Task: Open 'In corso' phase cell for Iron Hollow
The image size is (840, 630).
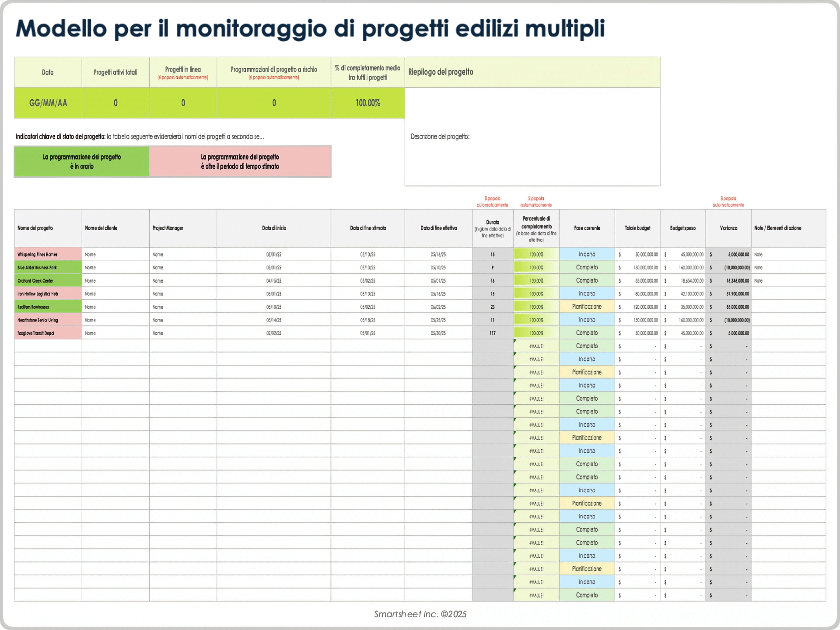Action: coord(587,294)
